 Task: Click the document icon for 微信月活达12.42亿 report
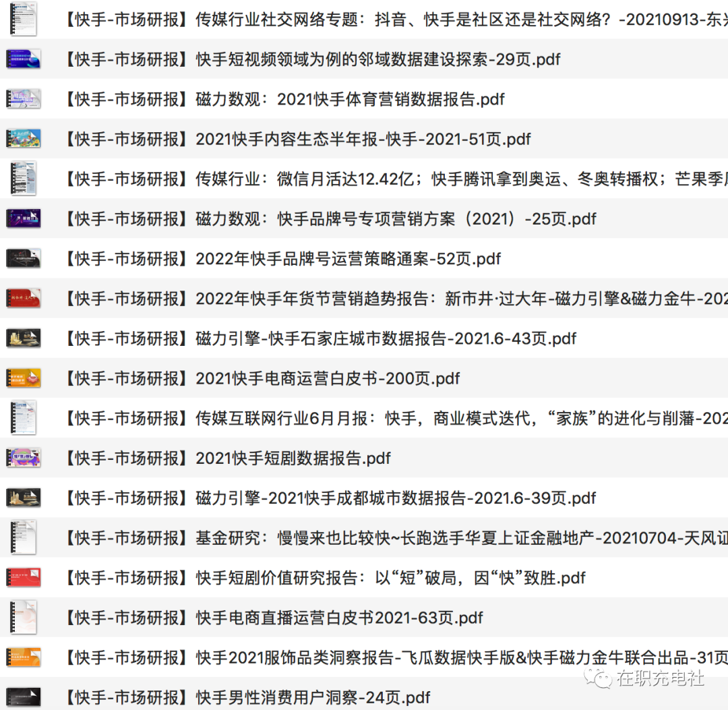pyautogui.click(x=23, y=179)
